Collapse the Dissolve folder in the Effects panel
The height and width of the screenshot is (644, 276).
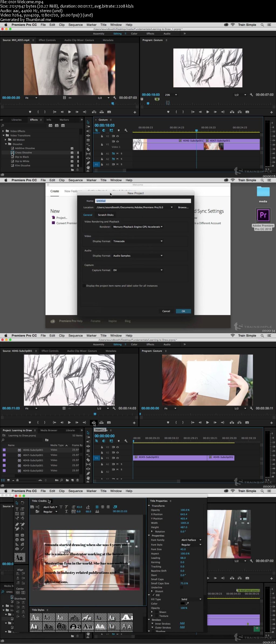click(x=6, y=144)
